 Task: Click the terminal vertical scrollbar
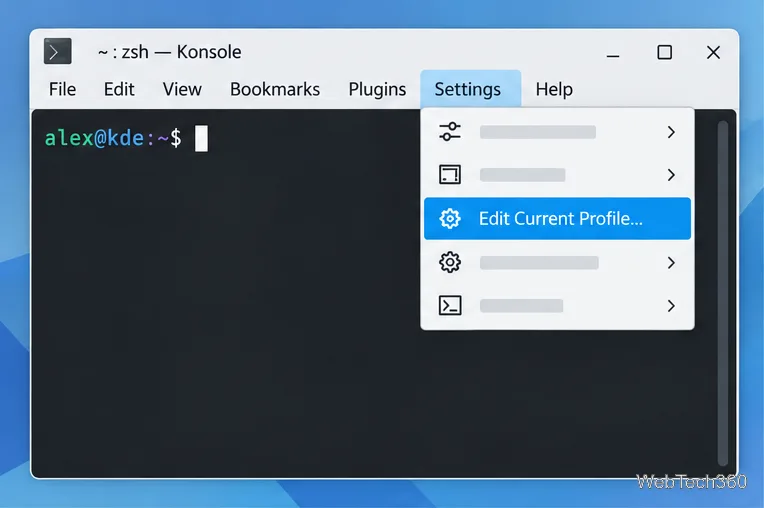coord(723,293)
